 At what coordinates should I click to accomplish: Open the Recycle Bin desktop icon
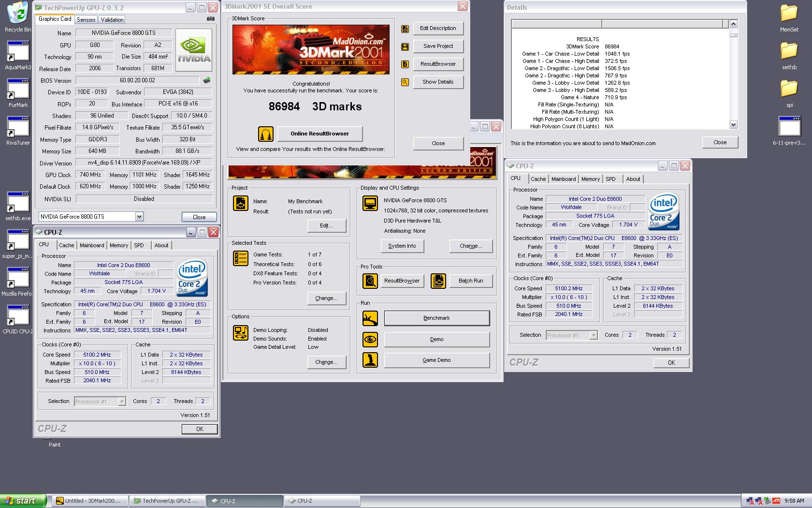(18, 16)
